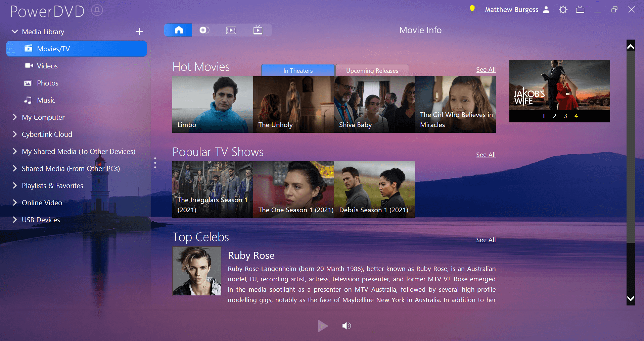Open the Jakob's Wife featured banner
The height and width of the screenshot is (341, 644).
[559, 85]
